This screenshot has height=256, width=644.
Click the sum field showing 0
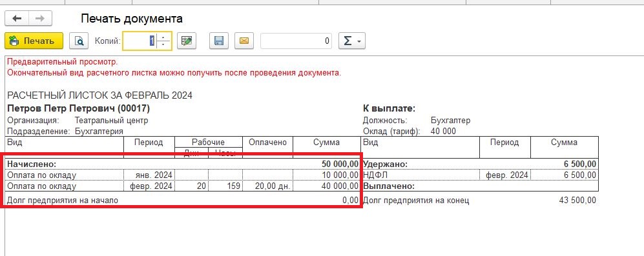coord(296,41)
